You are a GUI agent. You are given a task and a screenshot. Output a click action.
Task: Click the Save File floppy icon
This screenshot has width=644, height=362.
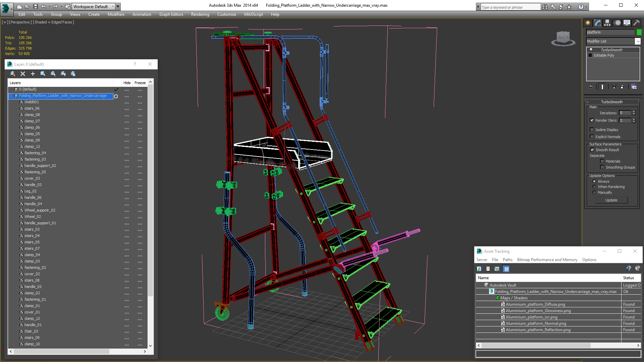tap(35, 6)
